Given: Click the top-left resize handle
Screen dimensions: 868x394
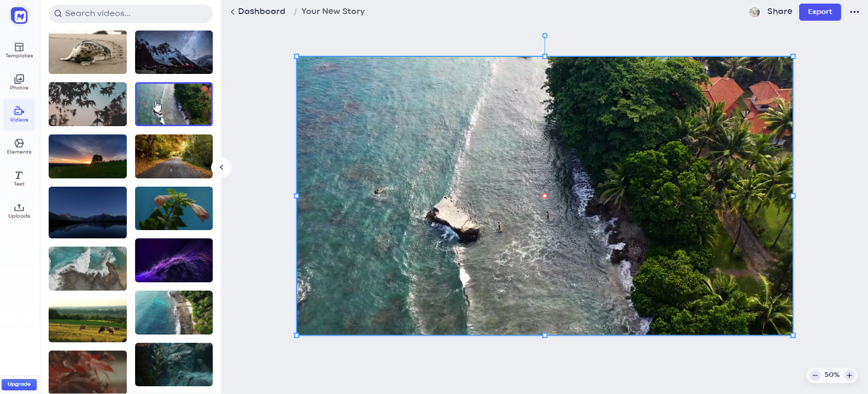Looking at the screenshot, I should (x=297, y=56).
